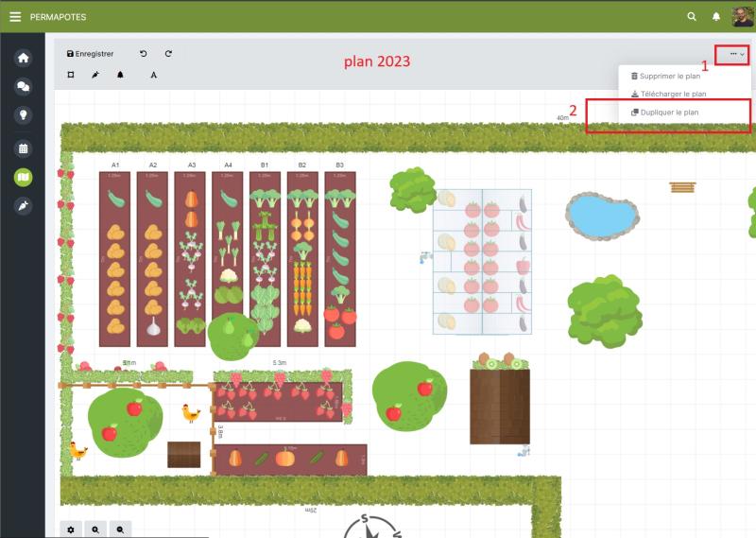
Task: Open the calendar in the sidebar
Action: (24, 148)
